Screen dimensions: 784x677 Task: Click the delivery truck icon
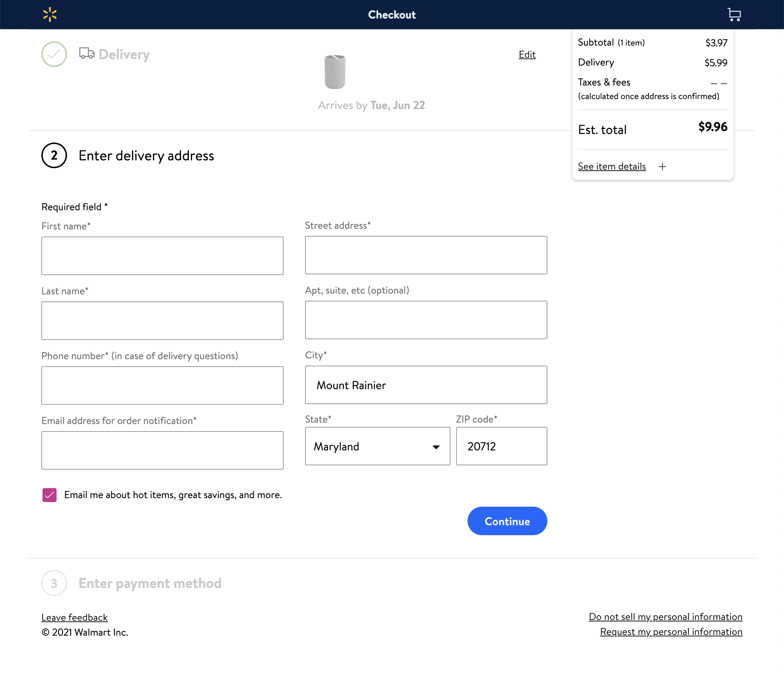86,54
